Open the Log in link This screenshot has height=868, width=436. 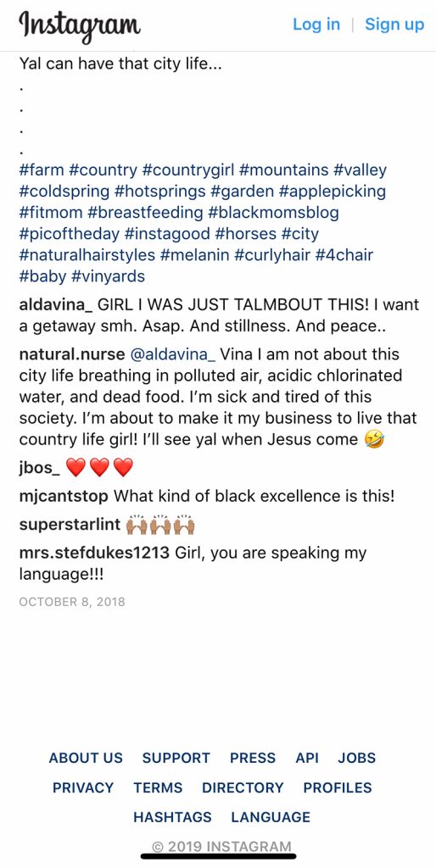click(x=316, y=25)
